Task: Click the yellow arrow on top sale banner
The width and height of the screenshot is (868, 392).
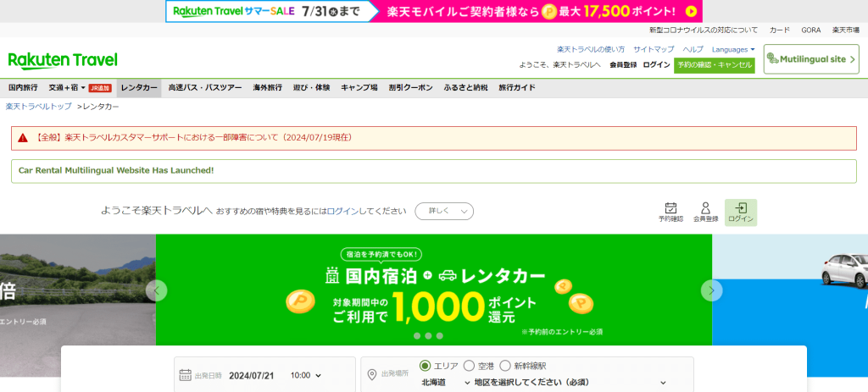Action: [691, 11]
